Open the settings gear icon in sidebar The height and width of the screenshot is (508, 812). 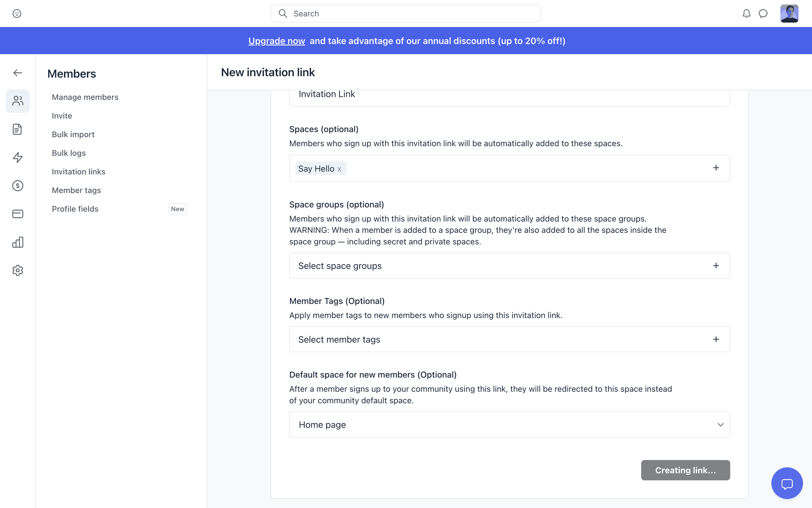(17, 270)
